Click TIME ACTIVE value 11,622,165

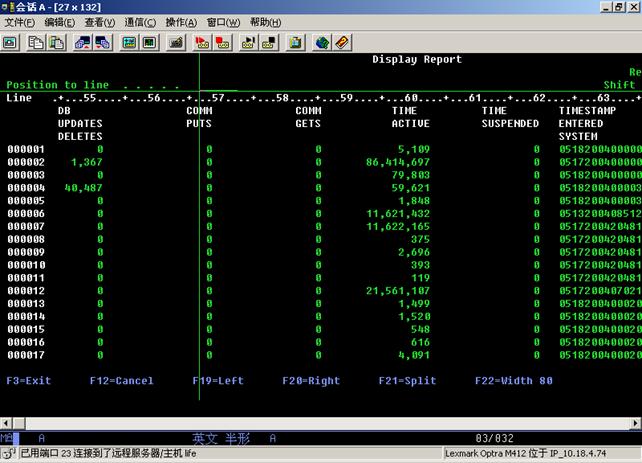pos(398,226)
